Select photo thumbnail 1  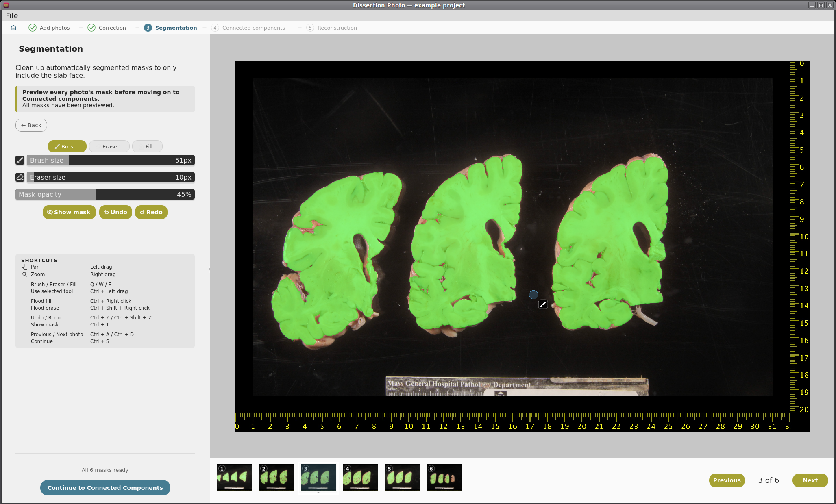point(235,478)
